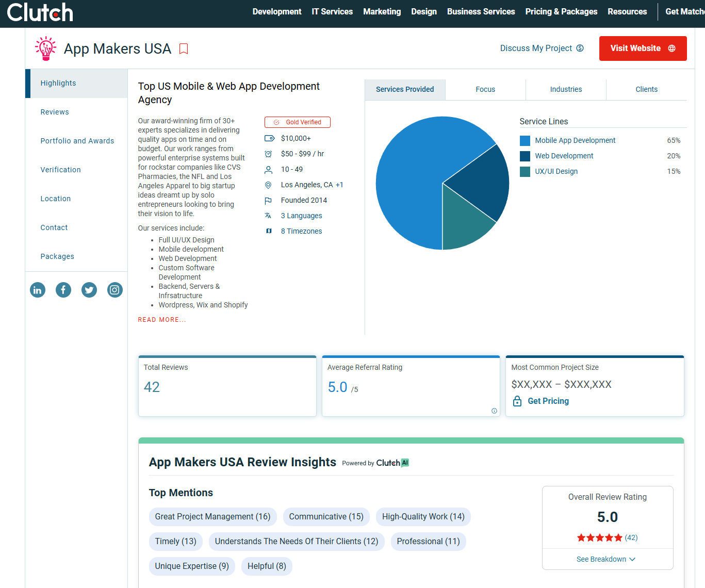This screenshot has width=705, height=588.
Task: Click the App Makers USA lightbulb logo
Action: 46,48
